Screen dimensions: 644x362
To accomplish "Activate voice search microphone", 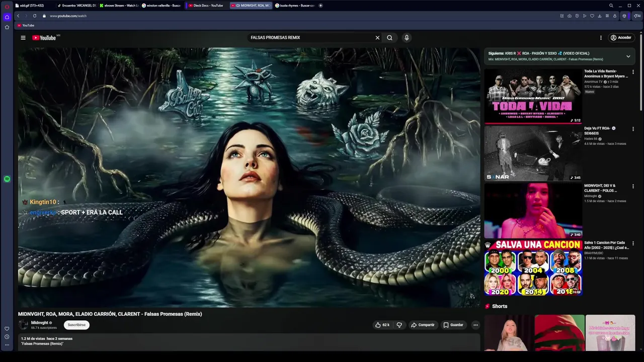I will tap(407, 38).
